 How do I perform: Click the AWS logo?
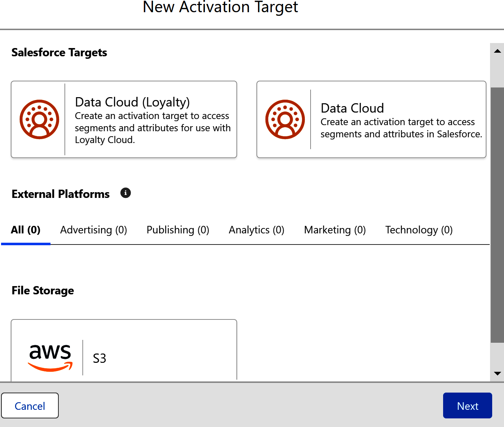pyautogui.click(x=50, y=357)
